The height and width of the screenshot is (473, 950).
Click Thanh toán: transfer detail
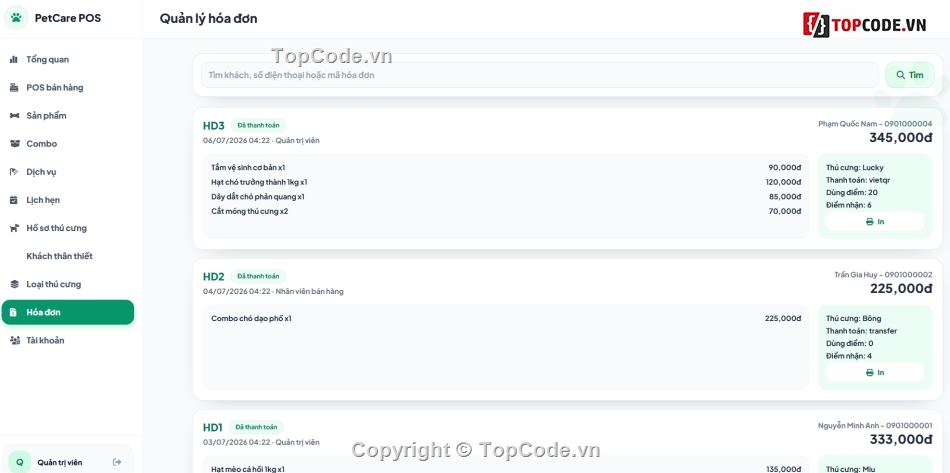pyautogui.click(x=861, y=331)
